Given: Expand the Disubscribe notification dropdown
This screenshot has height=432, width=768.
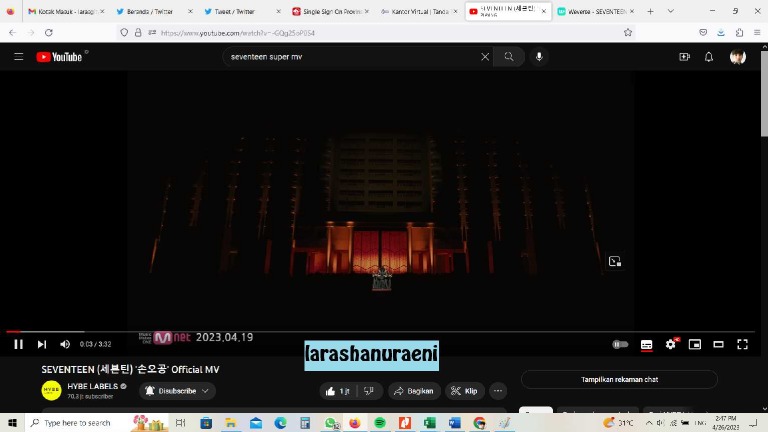Looking at the screenshot, I should 177,391.
